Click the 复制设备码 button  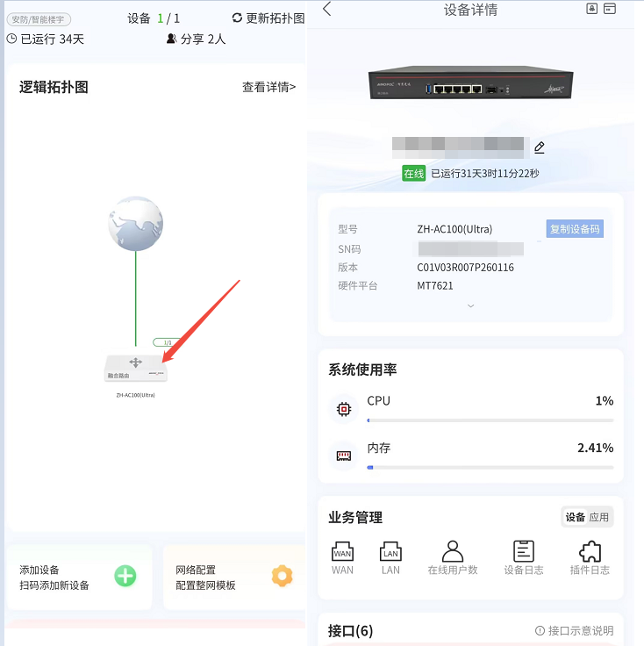pos(575,229)
